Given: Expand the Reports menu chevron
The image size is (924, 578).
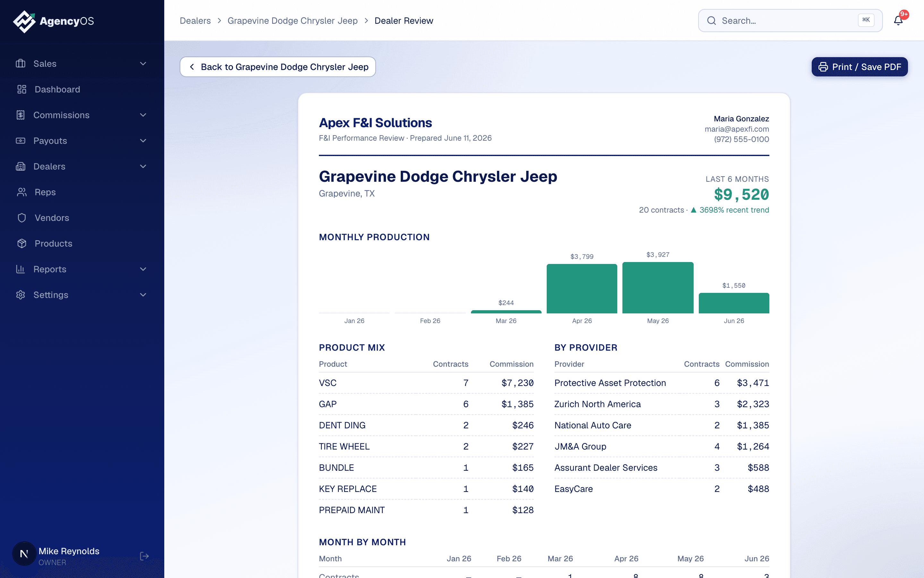Looking at the screenshot, I should [x=143, y=269].
